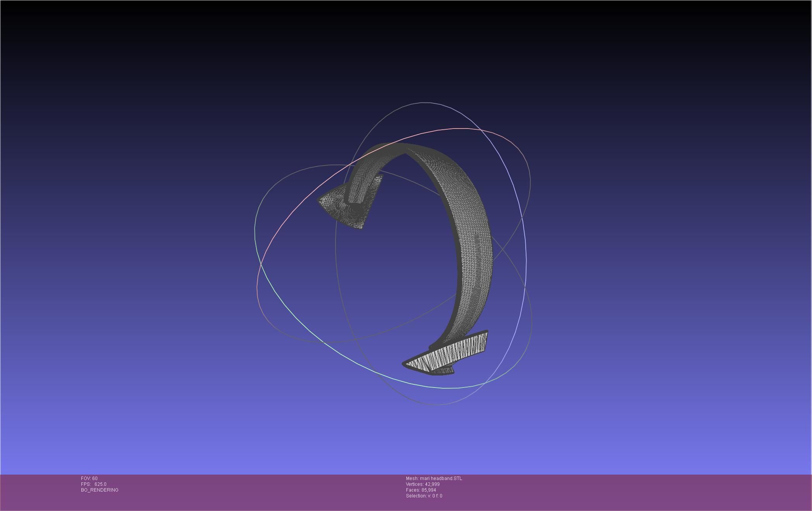The height and width of the screenshot is (511, 812).
Task: Click the Selection: v: 0 f: 0 text
Action: (424, 496)
